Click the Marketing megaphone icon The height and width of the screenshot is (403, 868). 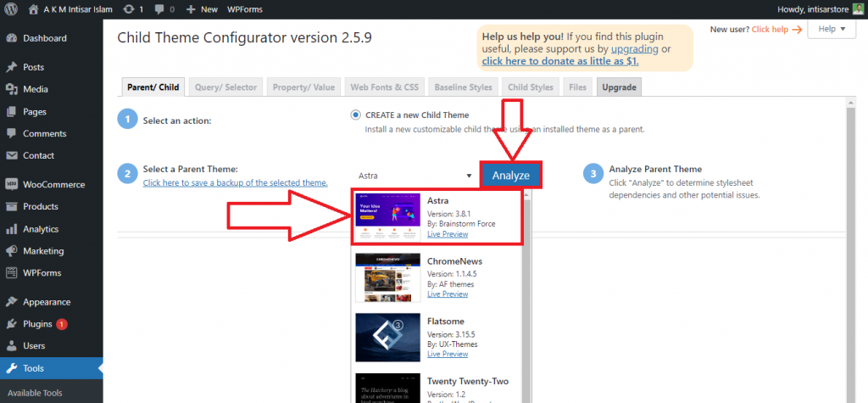(x=11, y=251)
